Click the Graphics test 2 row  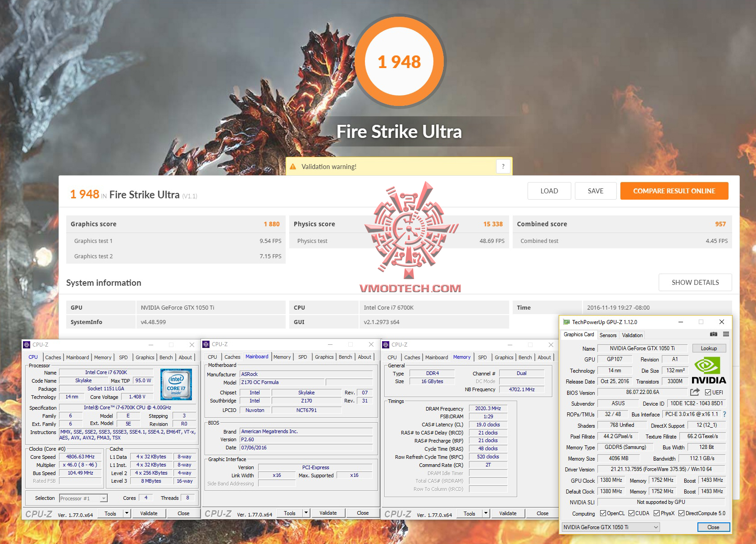pyautogui.click(x=176, y=256)
